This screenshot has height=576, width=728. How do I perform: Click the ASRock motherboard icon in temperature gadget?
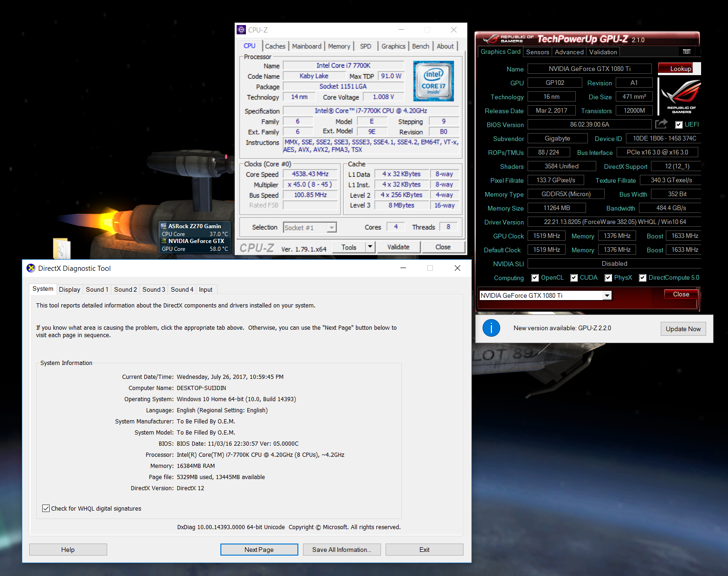(x=163, y=226)
